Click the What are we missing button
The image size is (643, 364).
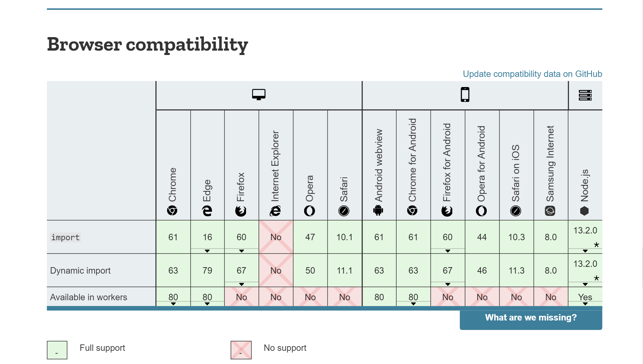531,318
